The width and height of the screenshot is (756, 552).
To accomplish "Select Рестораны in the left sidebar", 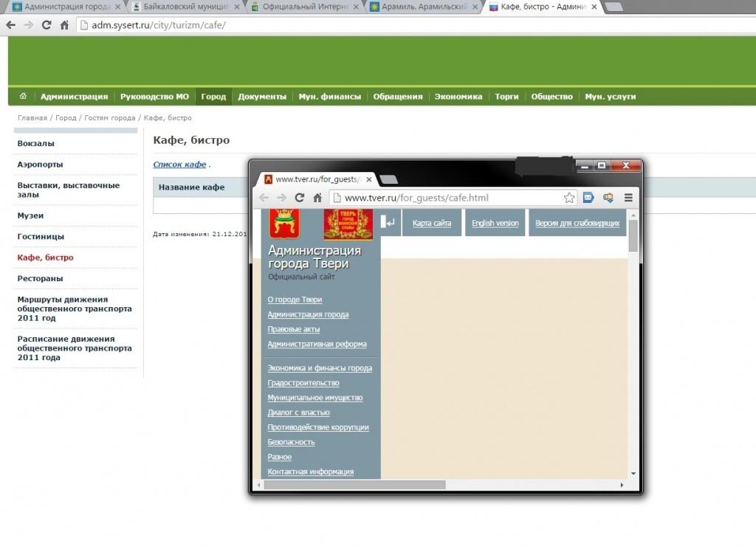I will click(x=40, y=278).
